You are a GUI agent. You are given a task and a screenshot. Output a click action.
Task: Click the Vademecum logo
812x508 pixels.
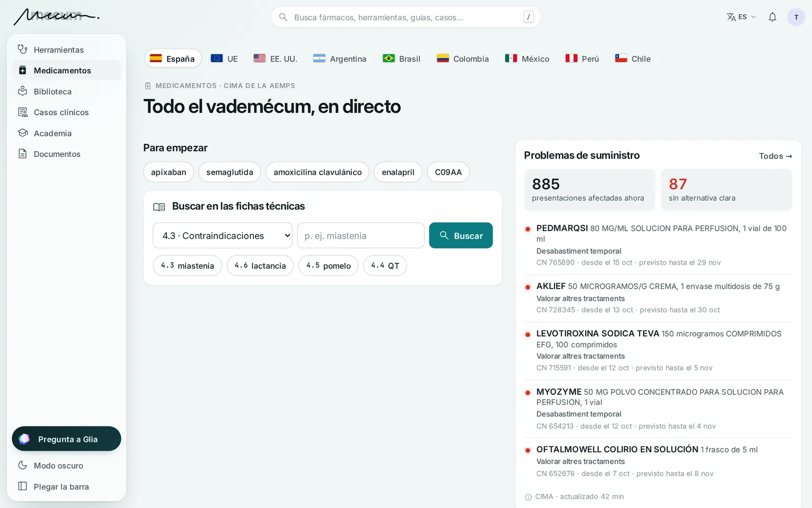(56, 17)
